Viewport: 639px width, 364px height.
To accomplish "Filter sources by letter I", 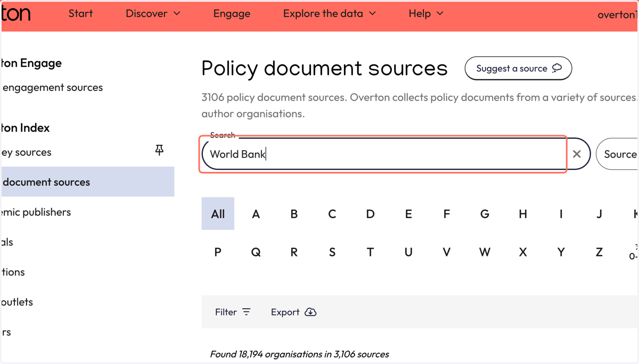I will coord(561,214).
